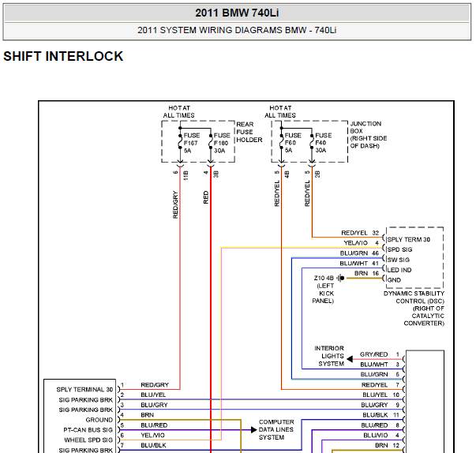The height and width of the screenshot is (453, 476).
Task: Select the 'REAR FUSE HOLDER' label
Action: tap(249, 132)
